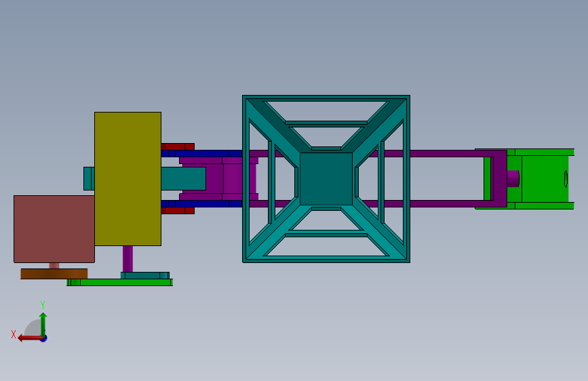Screen dimensions: 588x381
Task: Select the purple vertical yoke end at right
Action: click(x=501, y=179)
